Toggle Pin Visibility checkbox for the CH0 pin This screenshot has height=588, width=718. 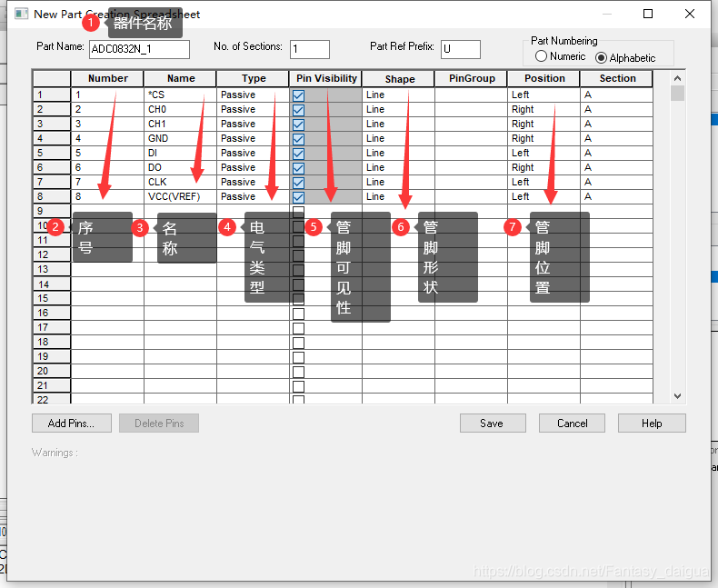point(298,109)
